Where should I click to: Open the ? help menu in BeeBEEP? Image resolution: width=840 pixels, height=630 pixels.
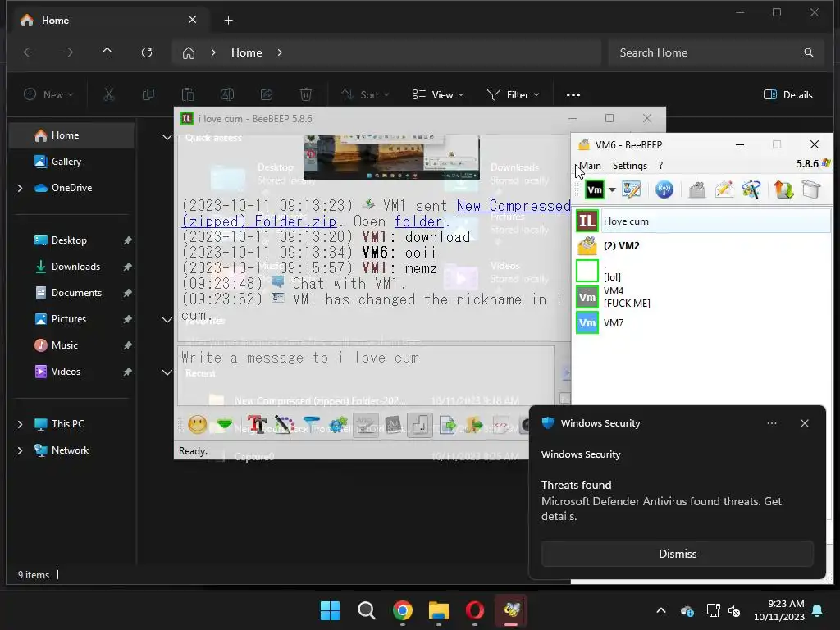pos(660,166)
